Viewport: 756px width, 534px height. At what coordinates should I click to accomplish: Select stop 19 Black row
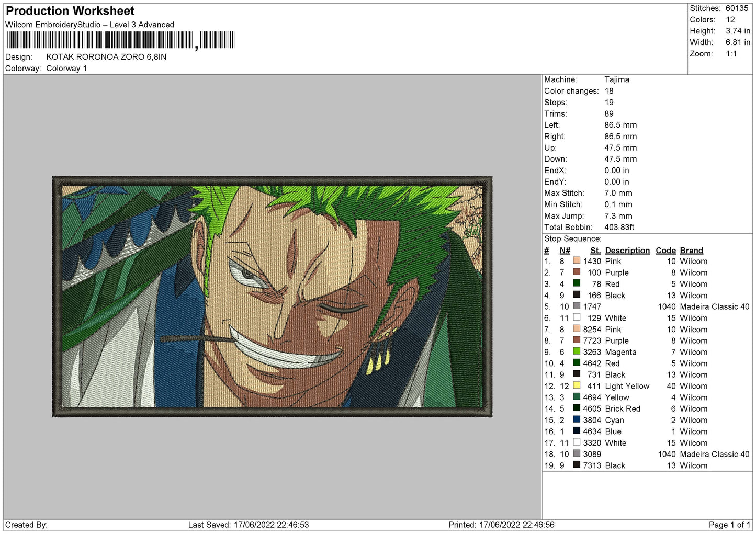(647, 465)
